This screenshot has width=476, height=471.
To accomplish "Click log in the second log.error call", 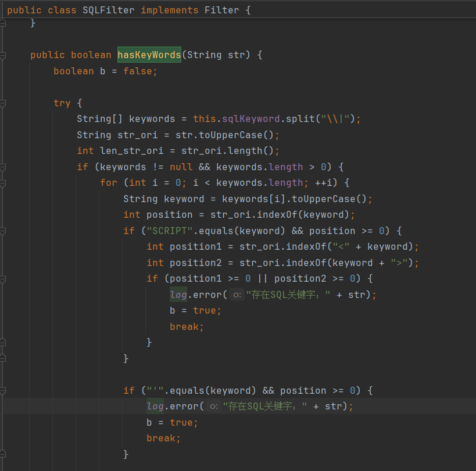I will click(155, 407).
